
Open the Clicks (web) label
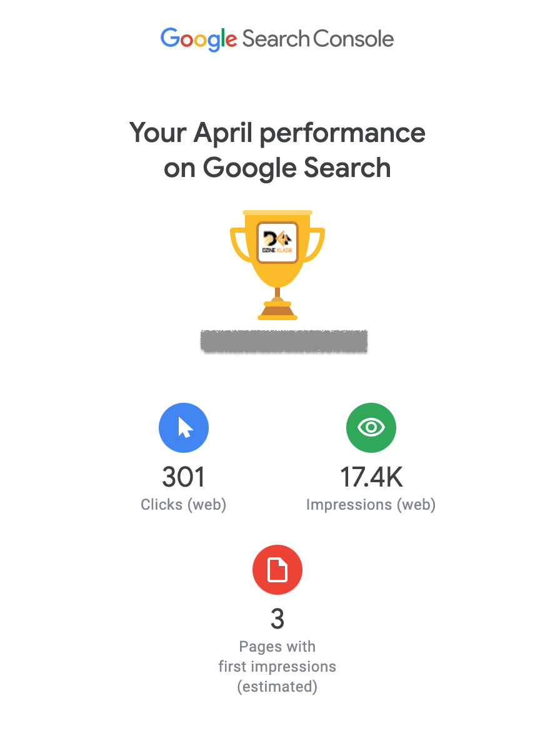coord(184,505)
